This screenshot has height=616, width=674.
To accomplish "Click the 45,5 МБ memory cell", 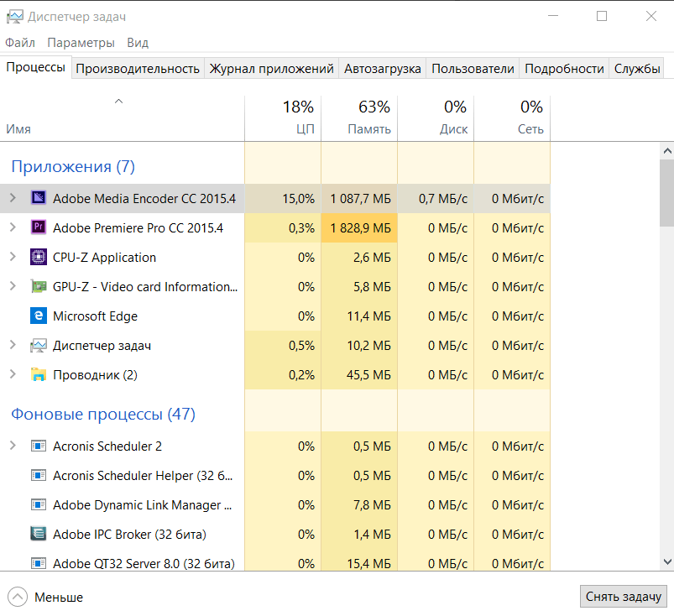I will pos(359,375).
